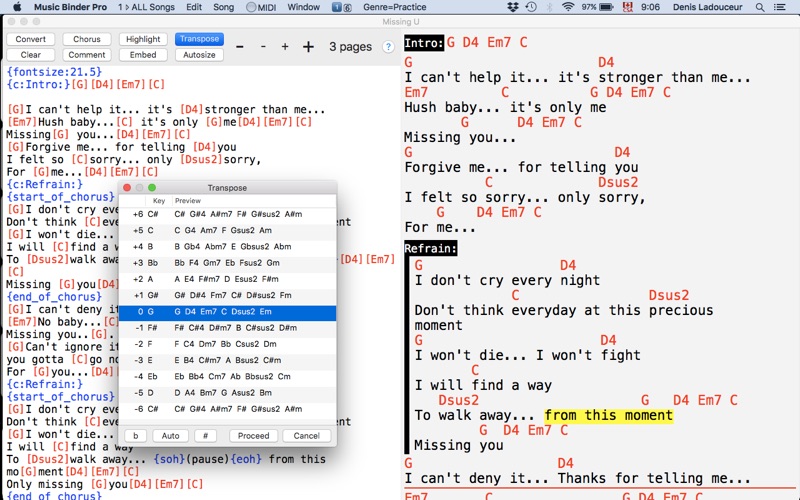The width and height of the screenshot is (800, 500).
Task: Open the Genre=Practice menu
Action: [394, 7]
